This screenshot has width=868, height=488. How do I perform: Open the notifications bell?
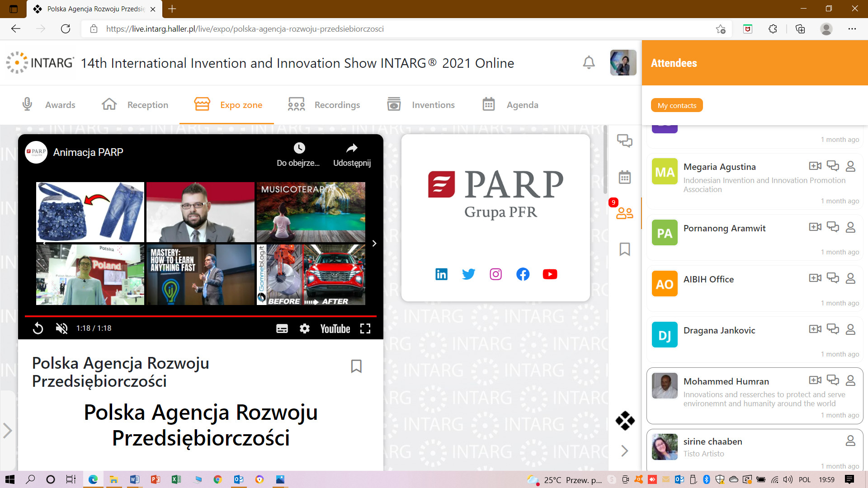click(589, 62)
